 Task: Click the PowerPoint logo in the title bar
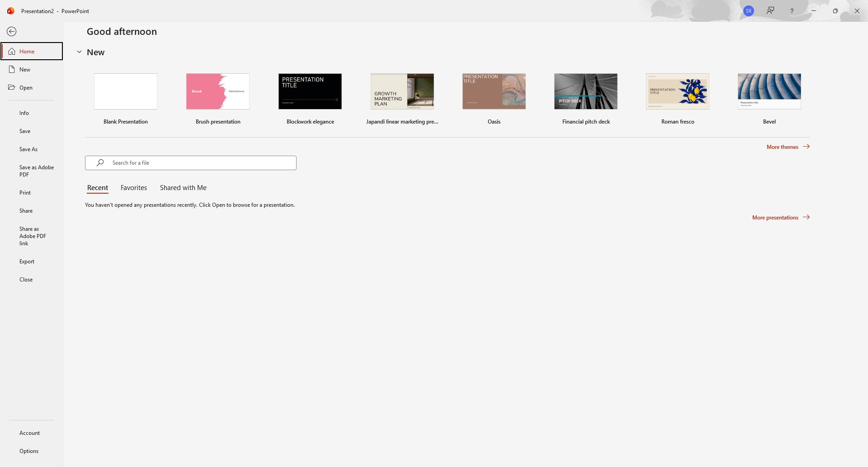coord(11,11)
